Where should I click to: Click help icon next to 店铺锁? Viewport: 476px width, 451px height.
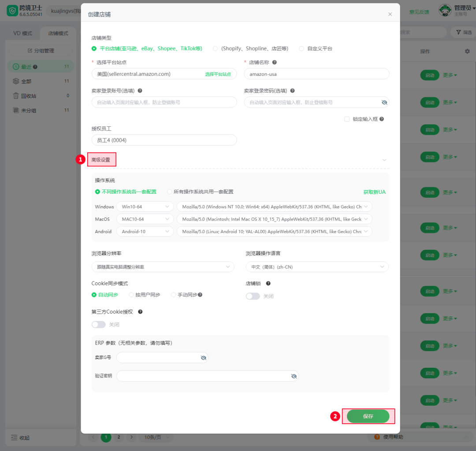(x=268, y=284)
